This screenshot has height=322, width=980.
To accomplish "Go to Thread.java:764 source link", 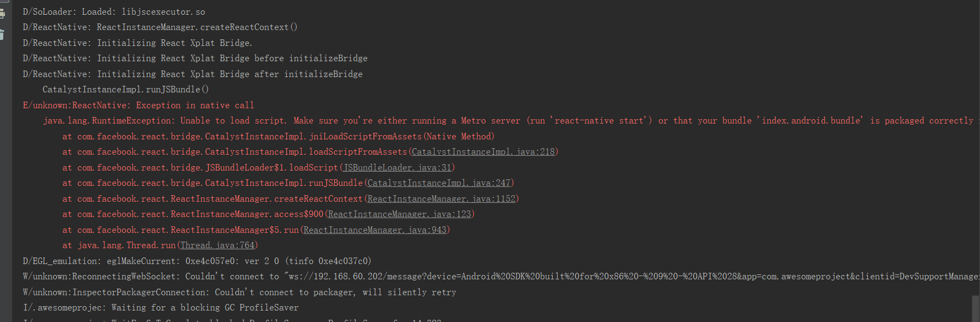I will coord(218,245).
